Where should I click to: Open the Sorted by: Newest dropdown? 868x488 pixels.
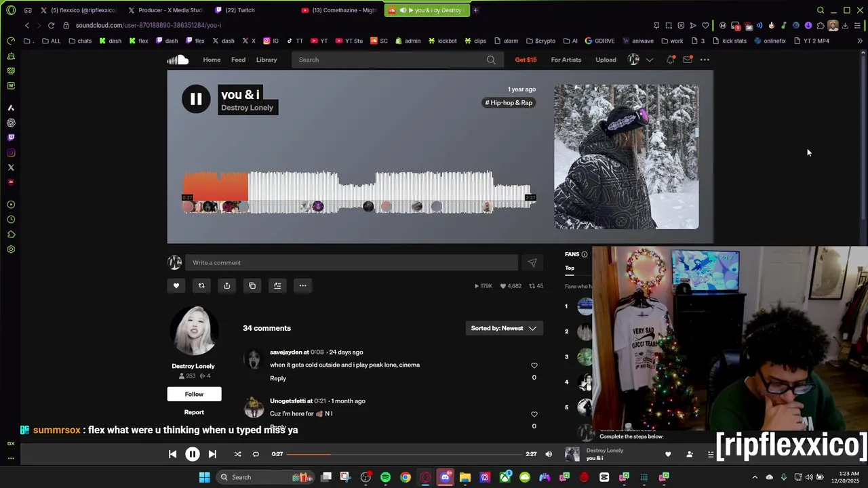click(x=504, y=328)
